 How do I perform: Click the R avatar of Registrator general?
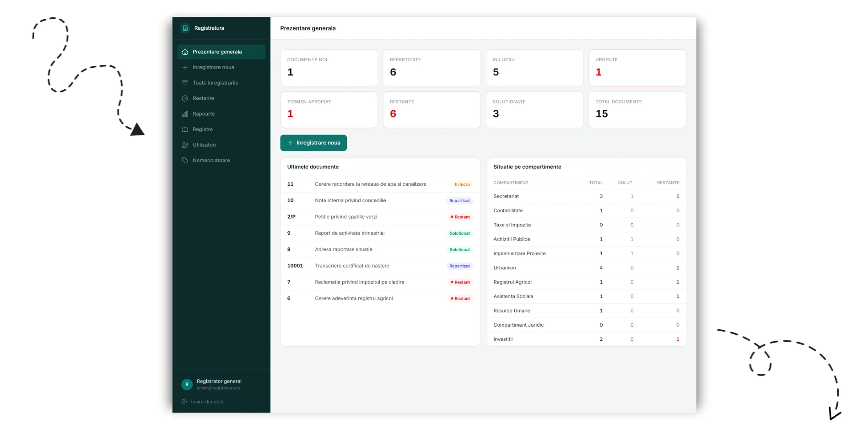pos(187,385)
